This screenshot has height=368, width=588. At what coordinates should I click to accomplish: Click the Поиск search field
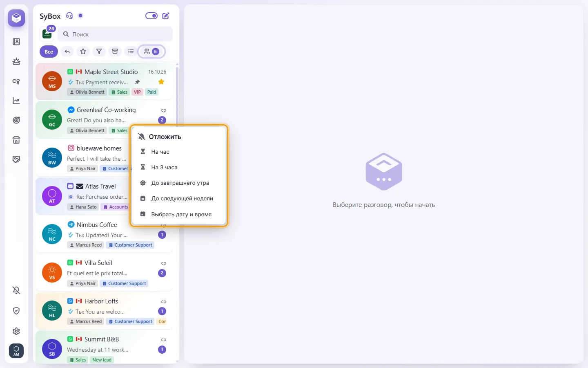(115, 34)
